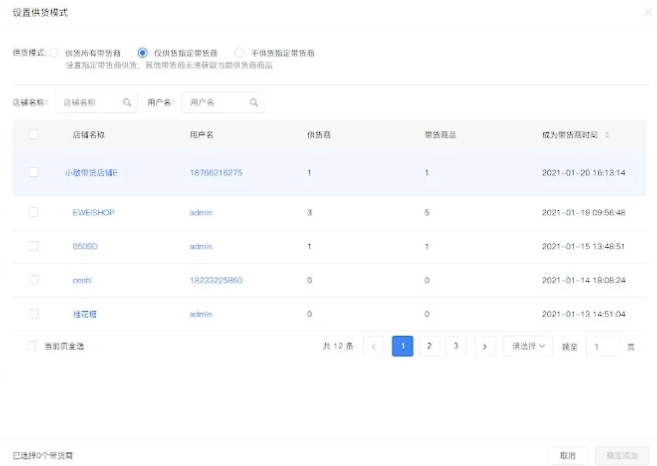Image resolution: width=657 pixels, height=466 pixels.
Task: Open the 请选择 page size dropdown
Action: click(528, 346)
